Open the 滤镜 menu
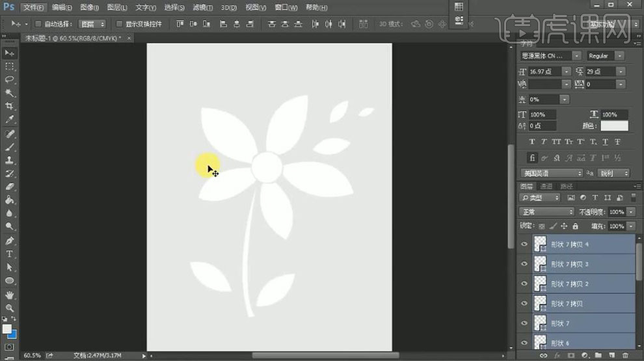The height and width of the screenshot is (361, 644). [x=202, y=7]
